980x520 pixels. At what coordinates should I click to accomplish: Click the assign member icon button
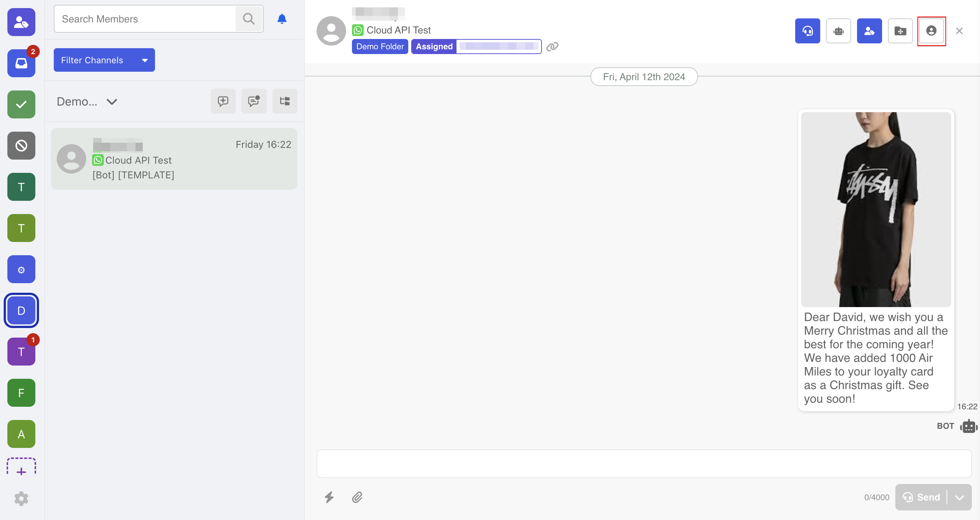[x=869, y=31]
